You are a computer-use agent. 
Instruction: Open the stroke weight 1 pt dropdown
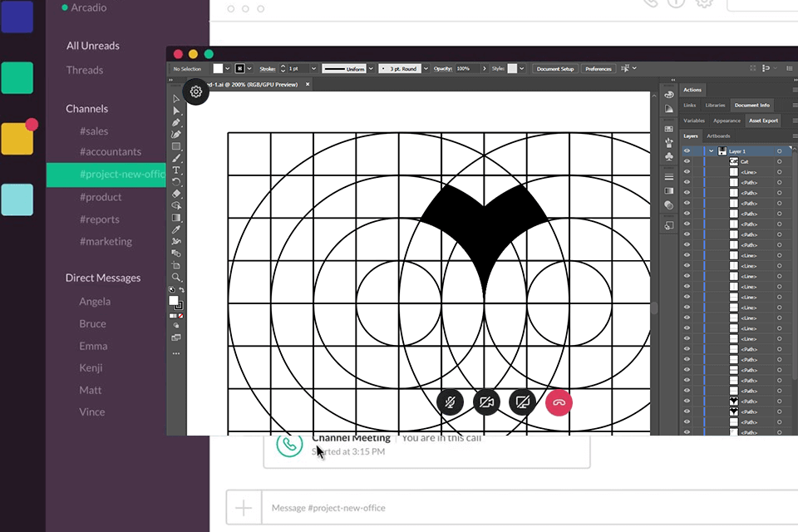(x=313, y=69)
